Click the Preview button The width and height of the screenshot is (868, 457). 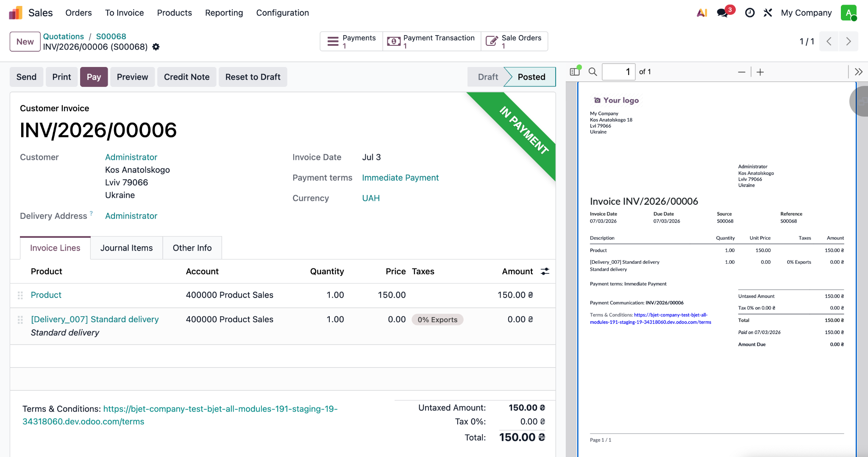click(x=132, y=77)
